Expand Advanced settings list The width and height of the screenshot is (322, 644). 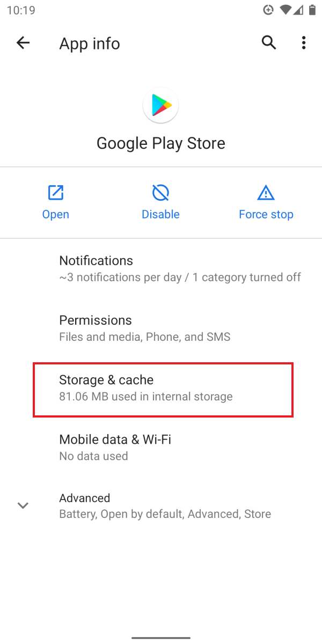(x=161, y=506)
